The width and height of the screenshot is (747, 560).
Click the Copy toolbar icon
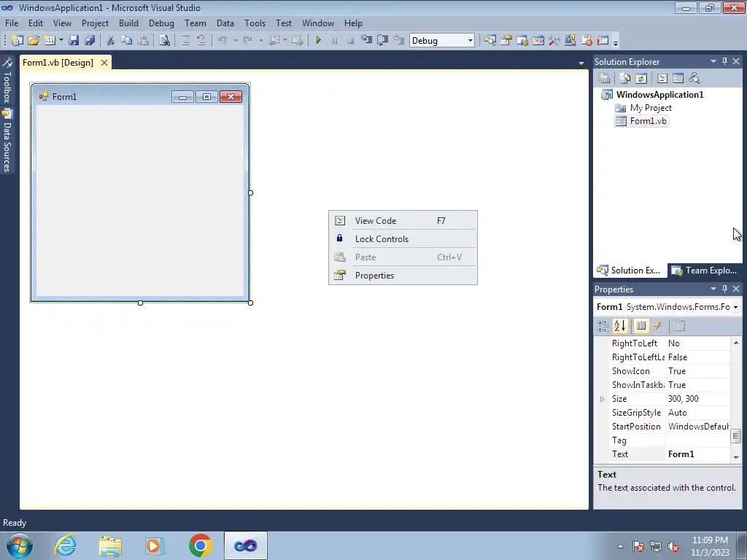[x=126, y=41]
